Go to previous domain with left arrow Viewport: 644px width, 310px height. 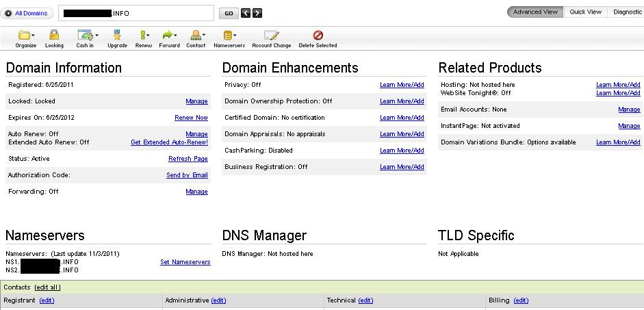coord(246,13)
